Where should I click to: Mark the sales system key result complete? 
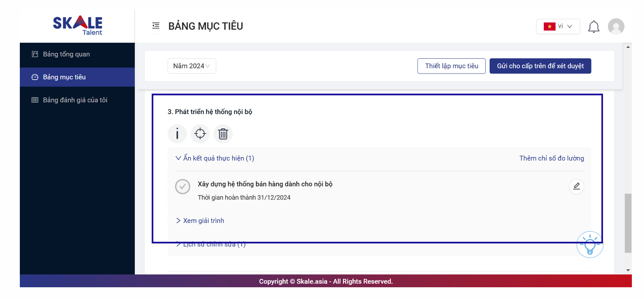tap(182, 186)
